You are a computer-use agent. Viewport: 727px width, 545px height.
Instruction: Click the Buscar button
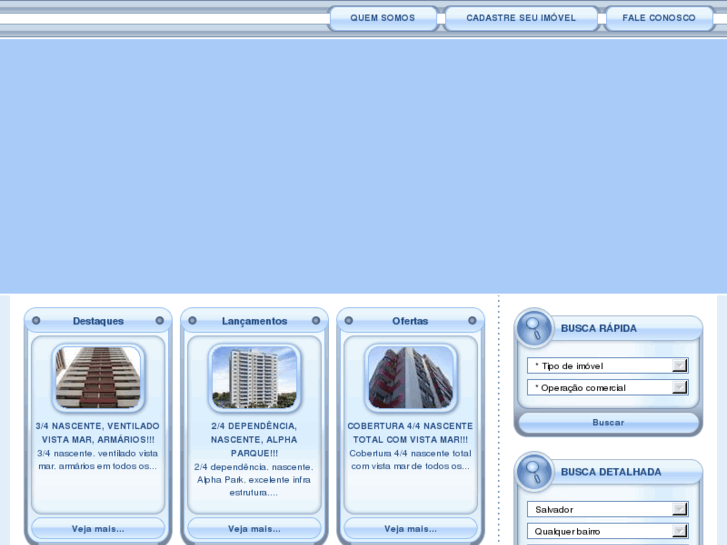pyautogui.click(x=608, y=423)
